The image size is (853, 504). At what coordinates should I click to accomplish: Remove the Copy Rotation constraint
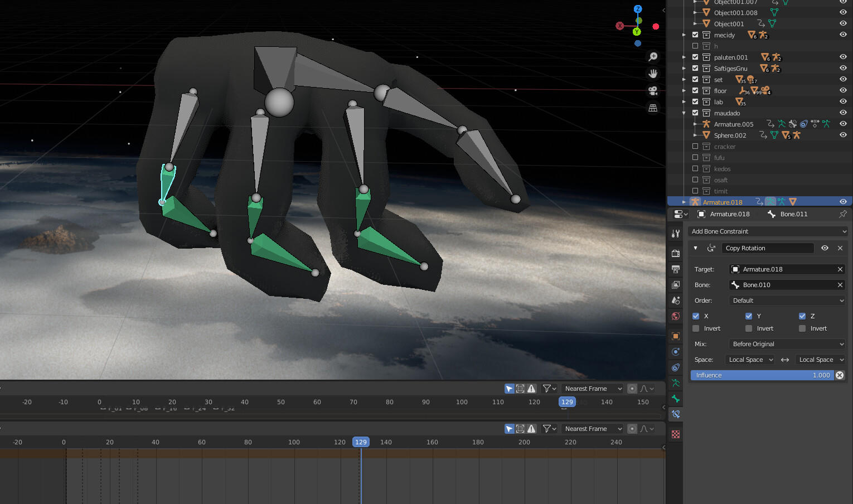pos(840,248)
